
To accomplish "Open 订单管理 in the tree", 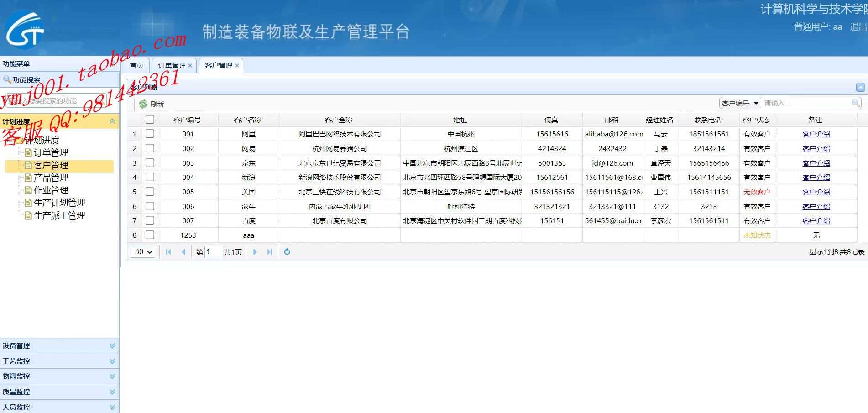I will tap(51, 152).
